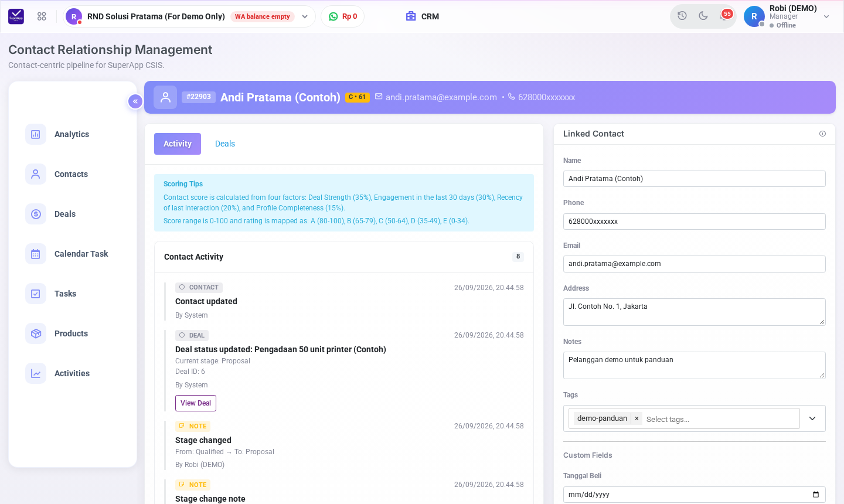The width and height of the screenshot is (844, 504).
Task: Click the SuperApp logo
Action: coord(16,16)
